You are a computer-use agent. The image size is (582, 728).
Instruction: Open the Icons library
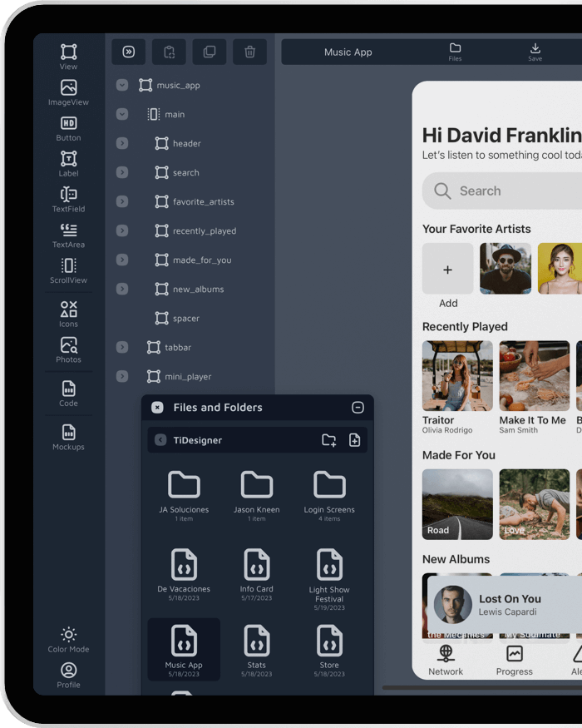pos(68,314)
